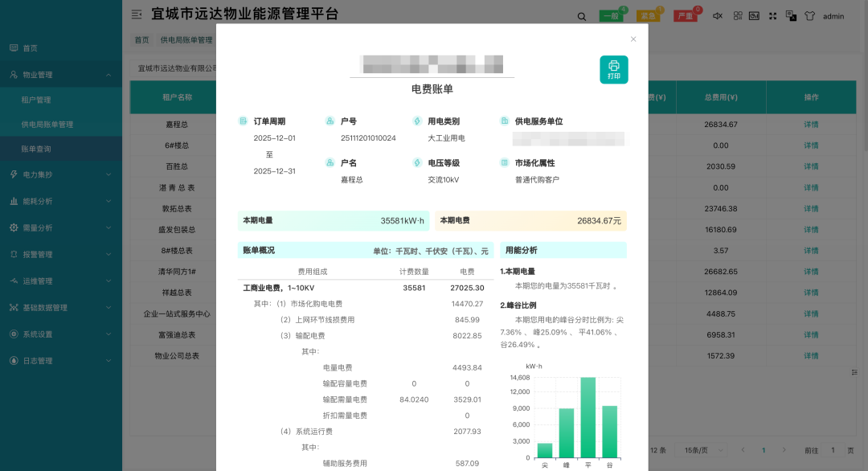Click the next page arrow in pagination
Image resolution: width=868 pixels, height=471 pixels.
tap(784, 450)
